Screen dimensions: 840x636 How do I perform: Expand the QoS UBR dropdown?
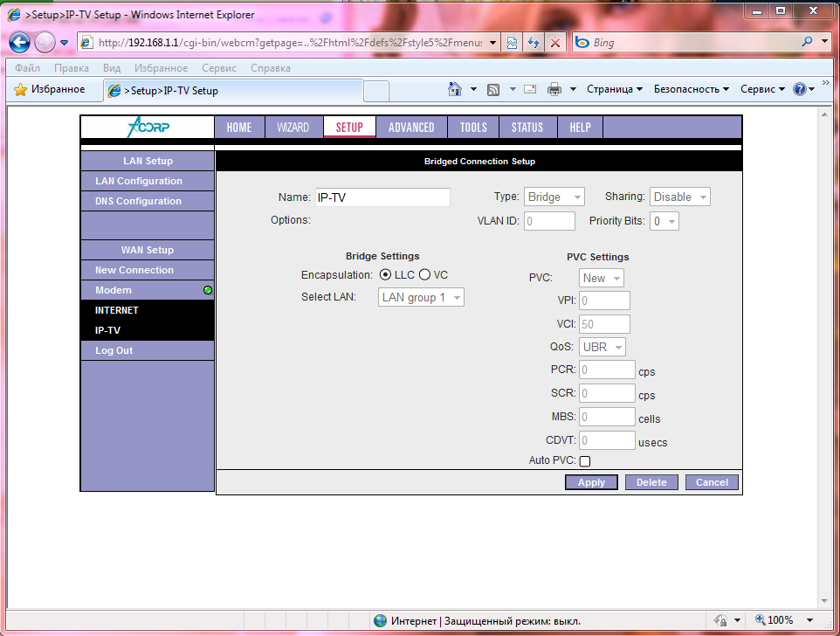click(602, 347)
